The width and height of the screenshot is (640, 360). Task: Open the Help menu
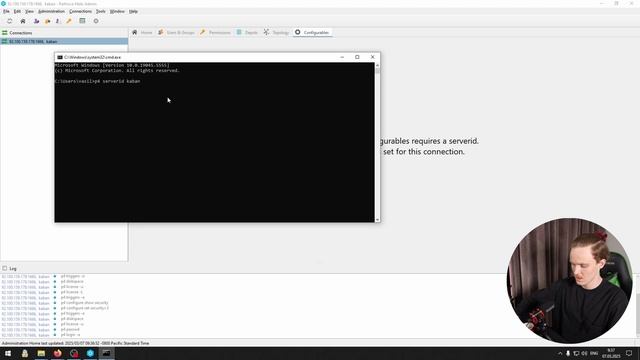point(133,11)
